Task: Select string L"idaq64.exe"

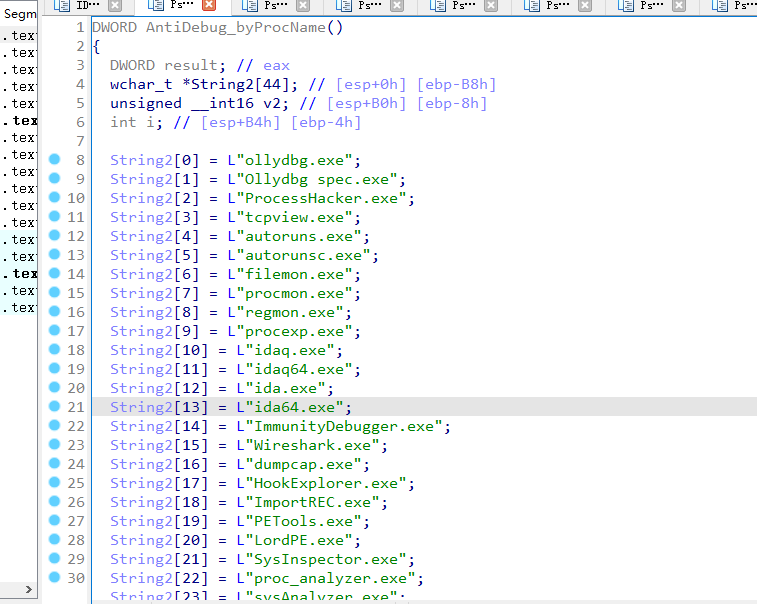Action: click(294, 369)
